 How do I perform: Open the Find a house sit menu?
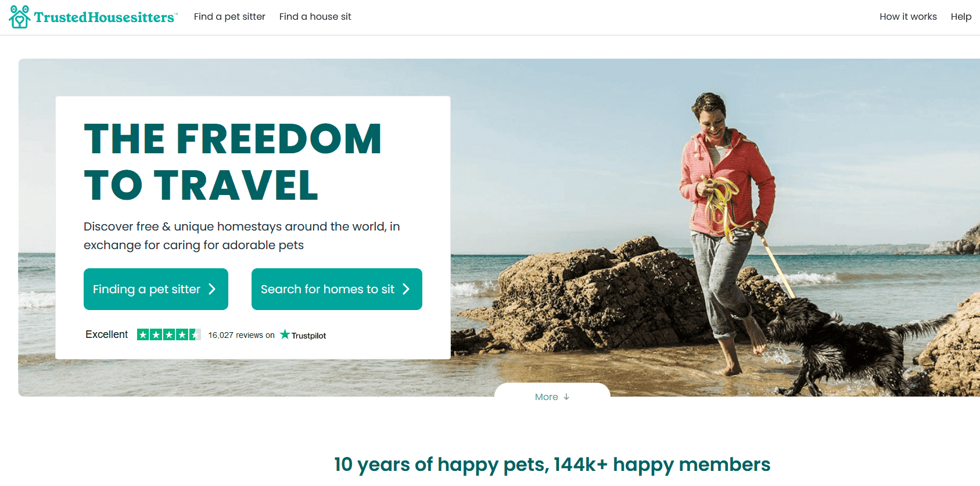coord(315,17)
